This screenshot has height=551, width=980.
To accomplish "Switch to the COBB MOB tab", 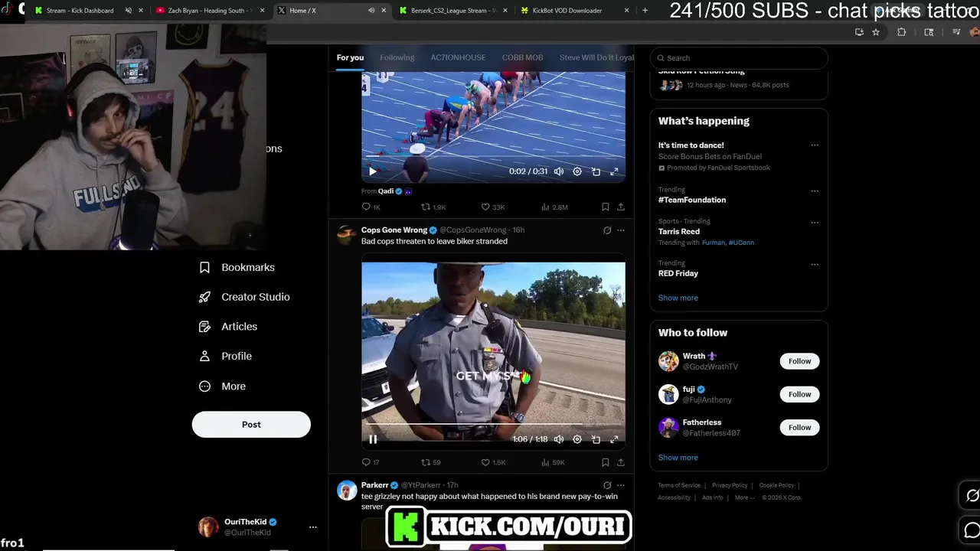I will [522, 57].
